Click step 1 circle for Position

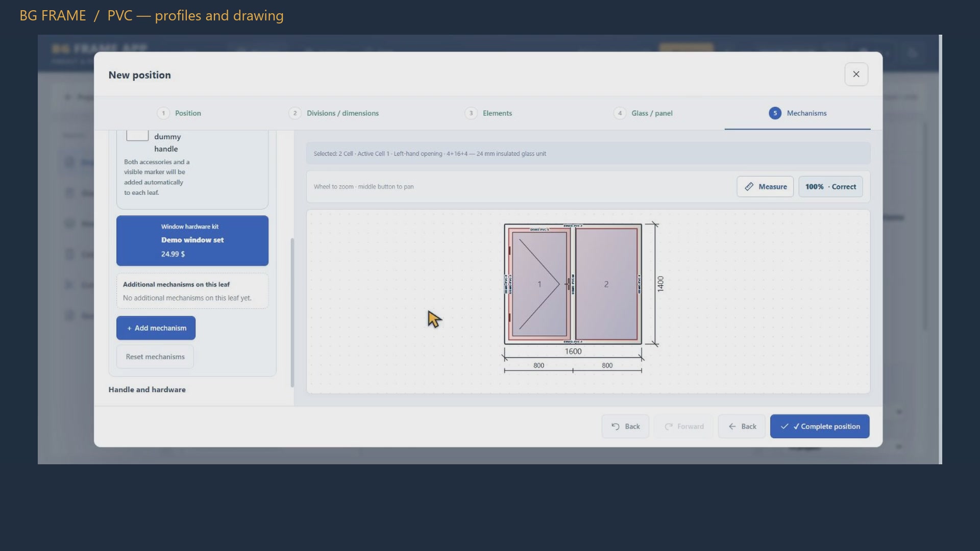point(163,113)
